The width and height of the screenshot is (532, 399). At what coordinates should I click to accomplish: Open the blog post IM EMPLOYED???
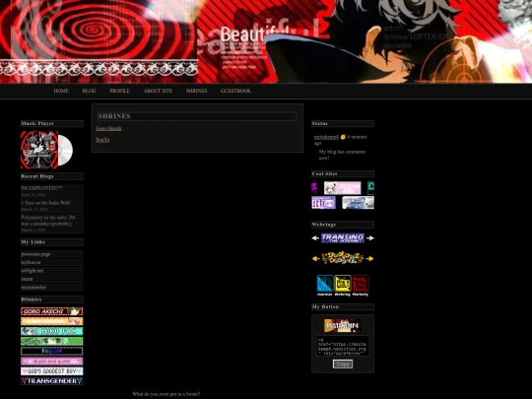[41, 188]
